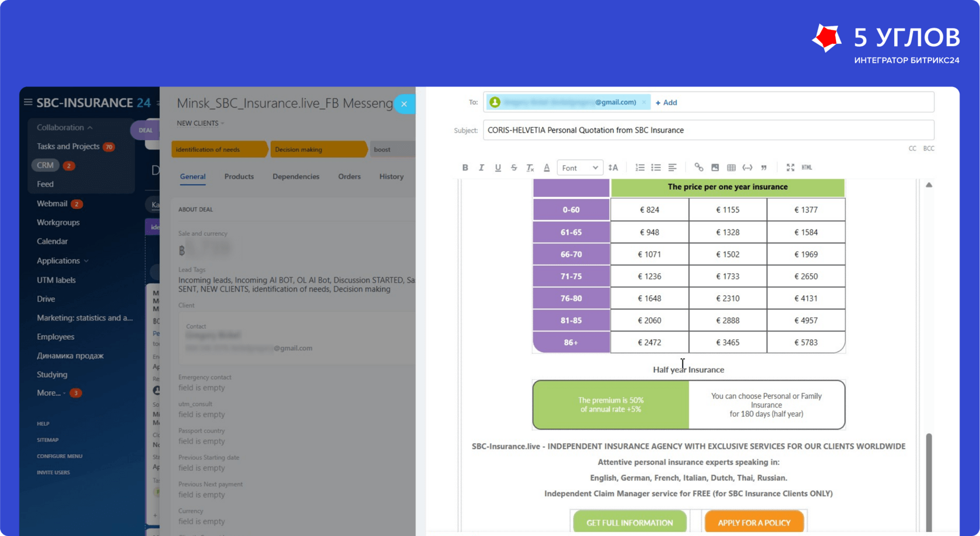Viewport: 980px width, 536px height.
Task: Toggle bold formatting in the email editor
Action: click(x=465, y=168)
